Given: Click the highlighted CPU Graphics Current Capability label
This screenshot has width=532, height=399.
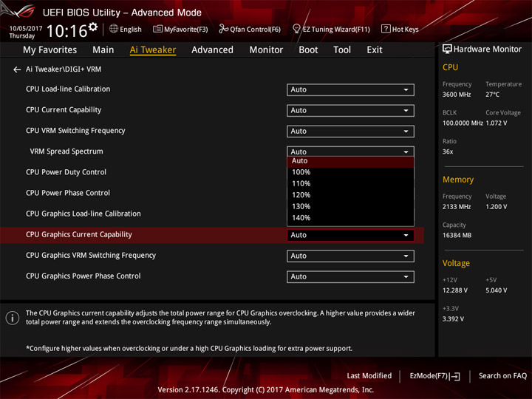Looking at the screenshot, I should pyautogui.click(x=79, y=234).
